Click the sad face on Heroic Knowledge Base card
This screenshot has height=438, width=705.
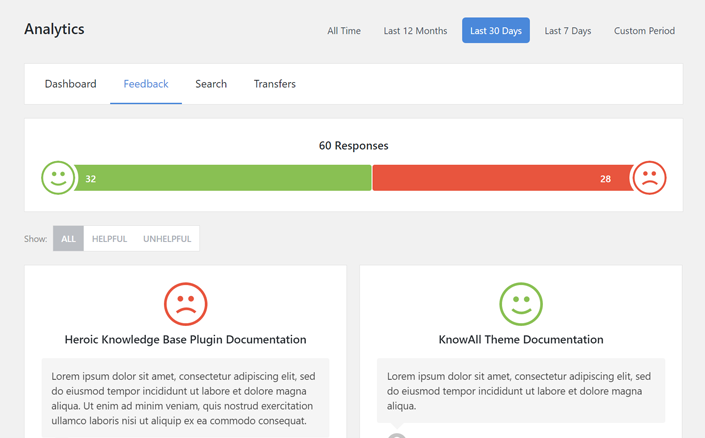185,304
